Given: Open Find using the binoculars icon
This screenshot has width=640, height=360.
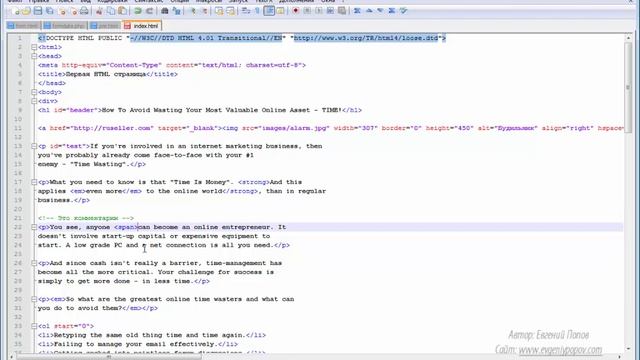Looking at the screenshot, I should (165, 11).
